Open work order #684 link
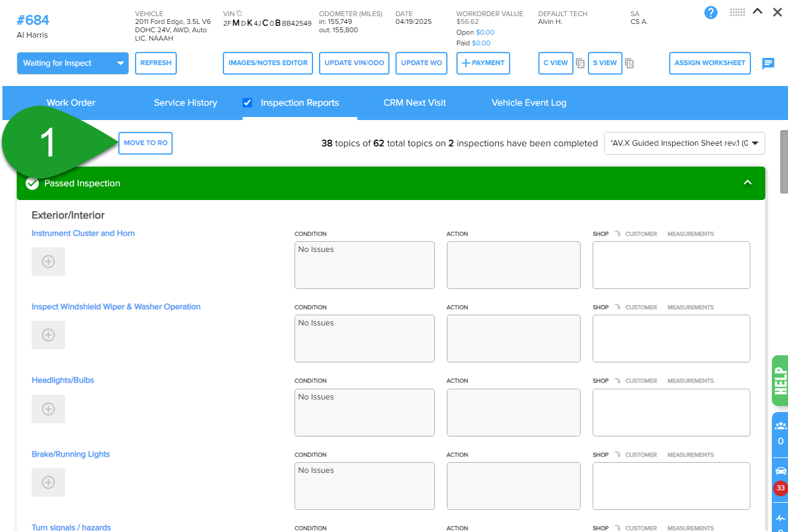Image resolution: width=788 pixels, height=532 pixels. pos(33,19)
